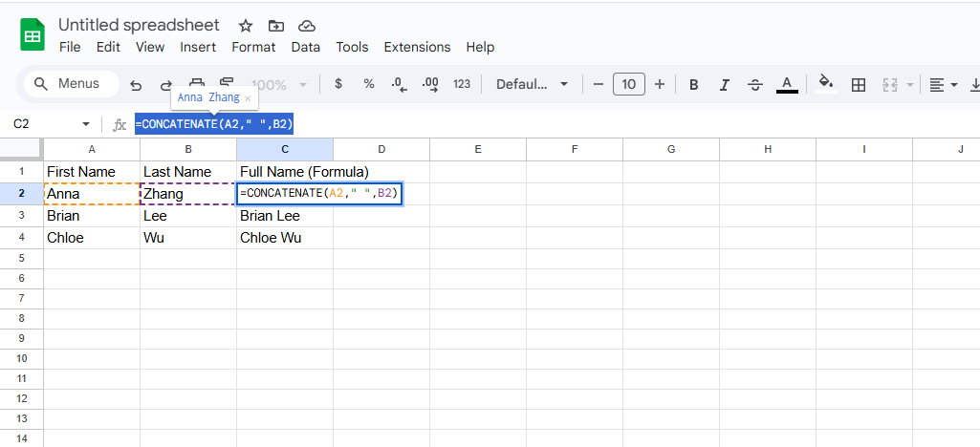This screenshot has height=447, width=980.
Task: Check the cloud document status icon
Action: [306, 26]
